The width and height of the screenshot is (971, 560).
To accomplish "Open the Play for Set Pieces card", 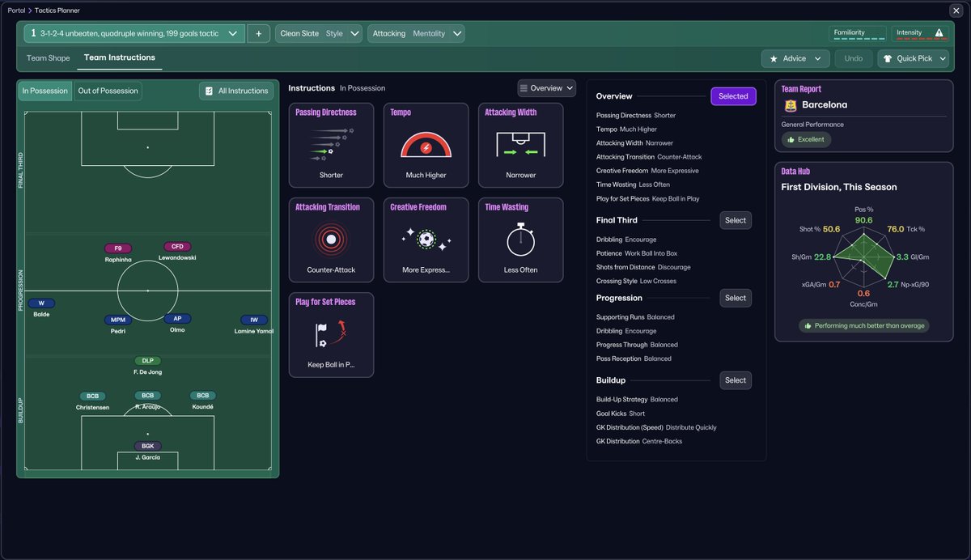I will pos(331,335).
